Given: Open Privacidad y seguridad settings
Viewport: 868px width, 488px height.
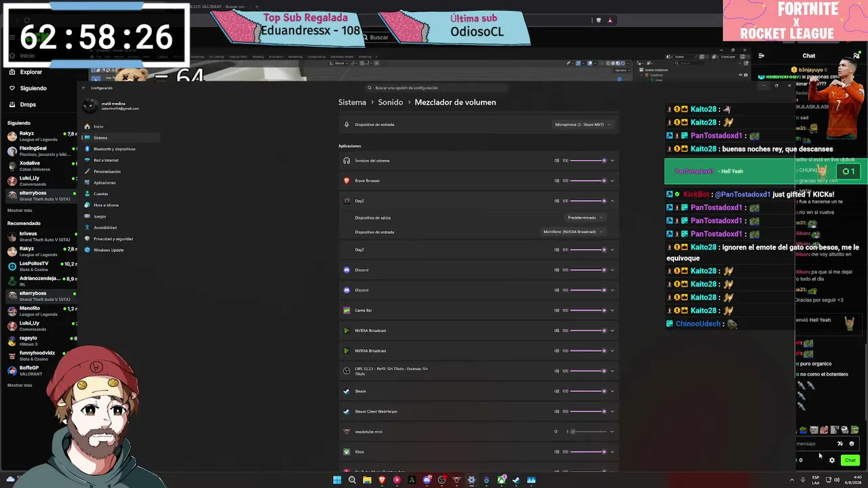Looking at the screenshot, I should [121, 239].
